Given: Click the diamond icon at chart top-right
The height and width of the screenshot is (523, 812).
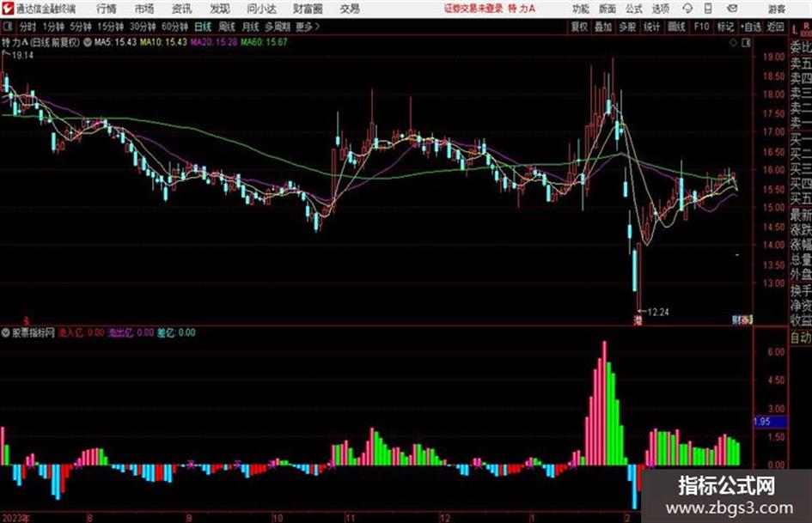Looking at the screenshot, I should (x=733, y=43).
